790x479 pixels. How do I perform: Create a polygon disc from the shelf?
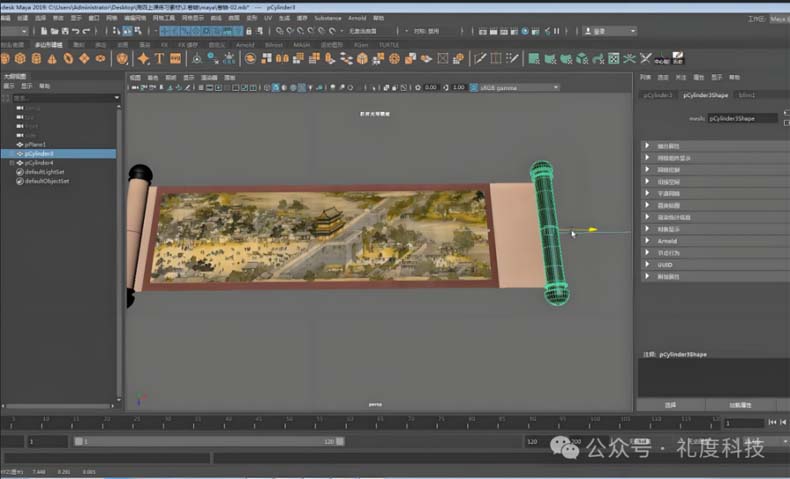point(100,58)
